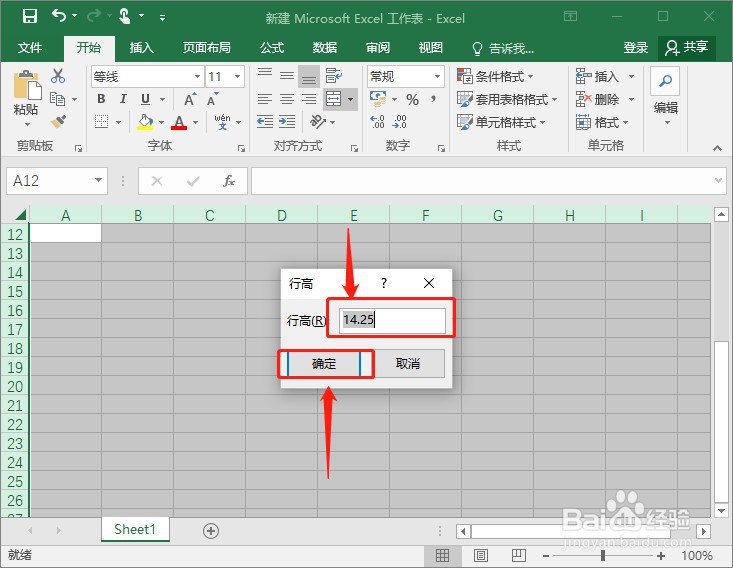Toggle bold formatting

coord(101,99)
